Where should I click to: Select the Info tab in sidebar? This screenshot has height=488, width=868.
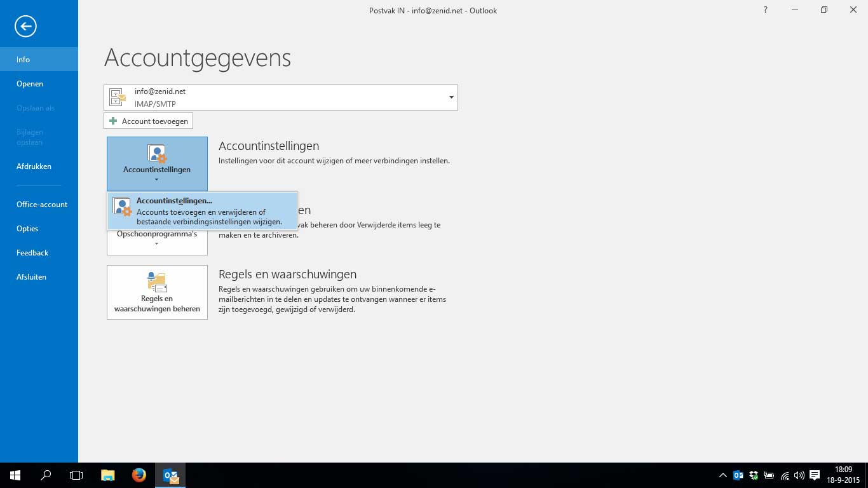pyautogui.click(x=39, y=59)
